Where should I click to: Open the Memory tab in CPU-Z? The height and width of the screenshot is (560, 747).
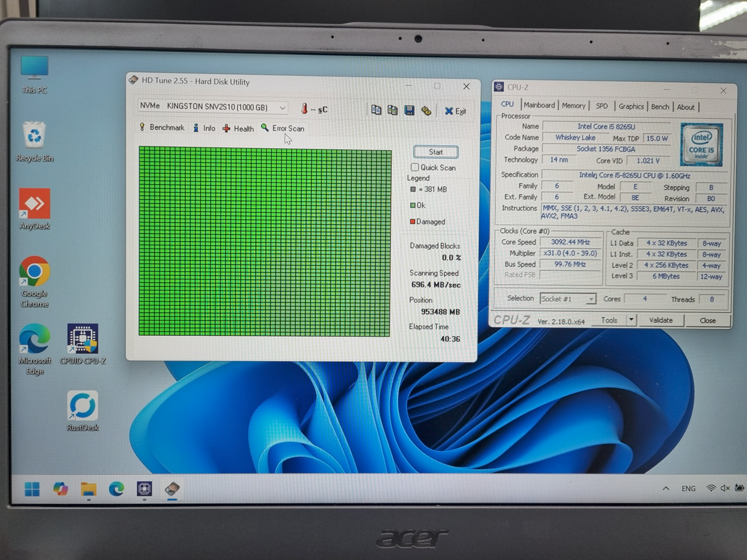(x=573, y=106)
